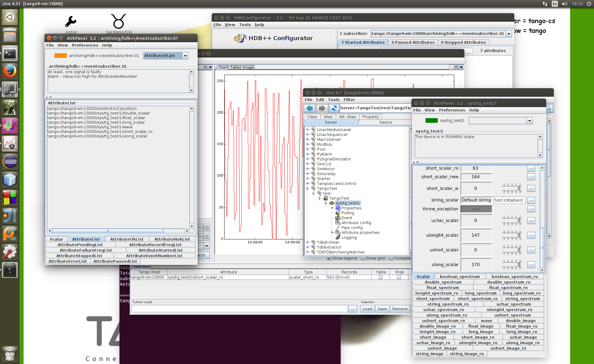Click the Event icon in the Jive tree
The image size is (594, 364).
(338, 218)
